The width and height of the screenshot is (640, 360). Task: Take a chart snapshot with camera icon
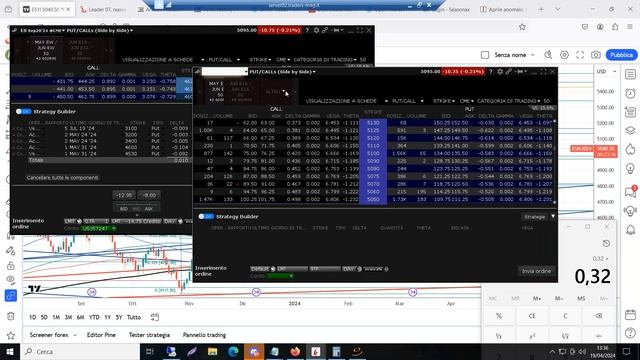(596, 55)
